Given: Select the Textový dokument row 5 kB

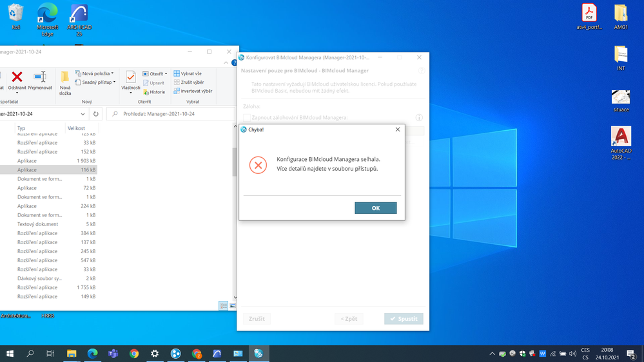Looking at the screenshot, I should [48, 224].
